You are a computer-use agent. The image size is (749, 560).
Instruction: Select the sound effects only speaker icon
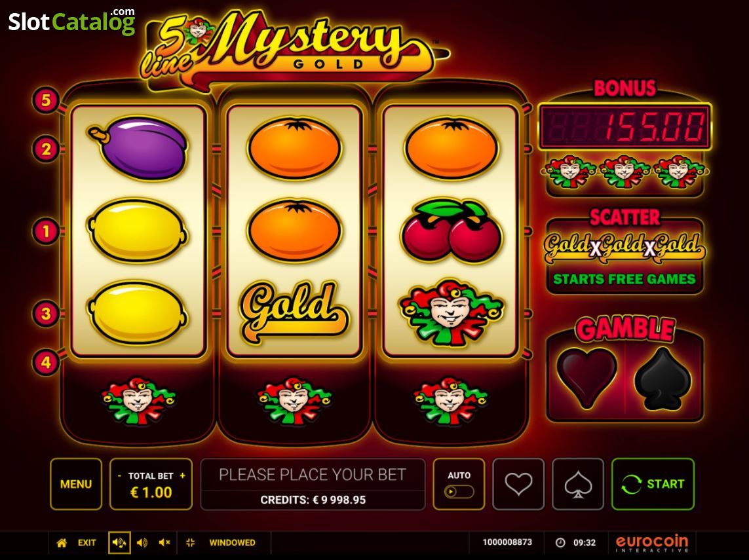tap(142, 543)
